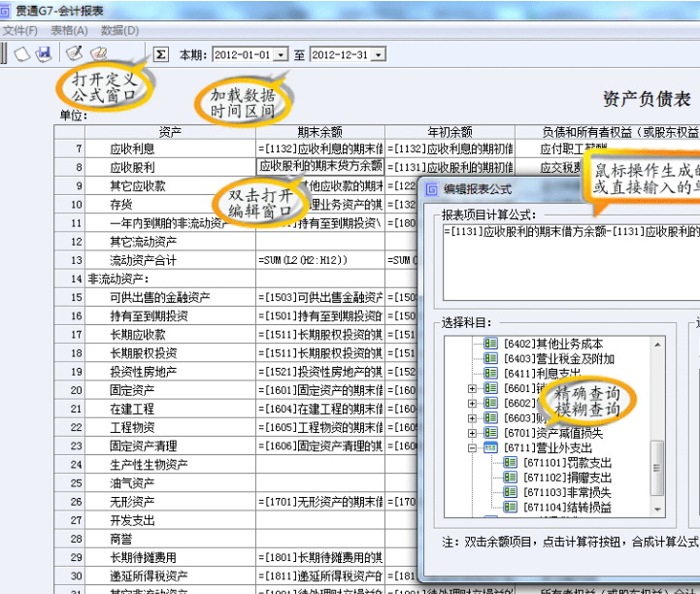The width and height of the screenshot is (700, 594).
Task: Select row number 13 header
Action: coord(70,260)
